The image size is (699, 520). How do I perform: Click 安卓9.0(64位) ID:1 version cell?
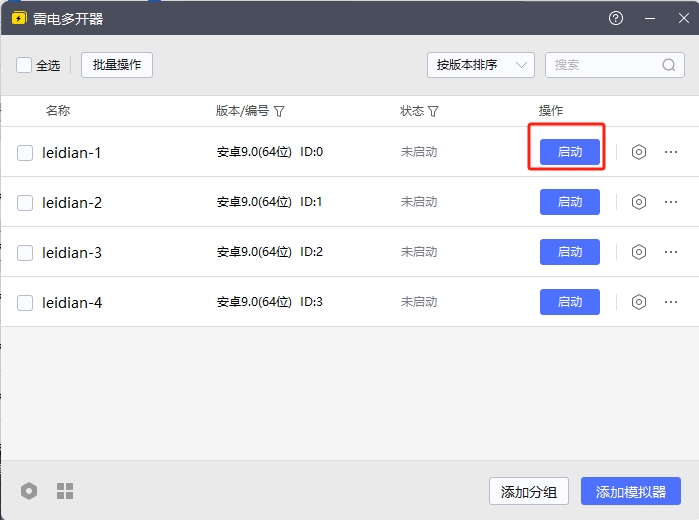click(x=270, y=202)
